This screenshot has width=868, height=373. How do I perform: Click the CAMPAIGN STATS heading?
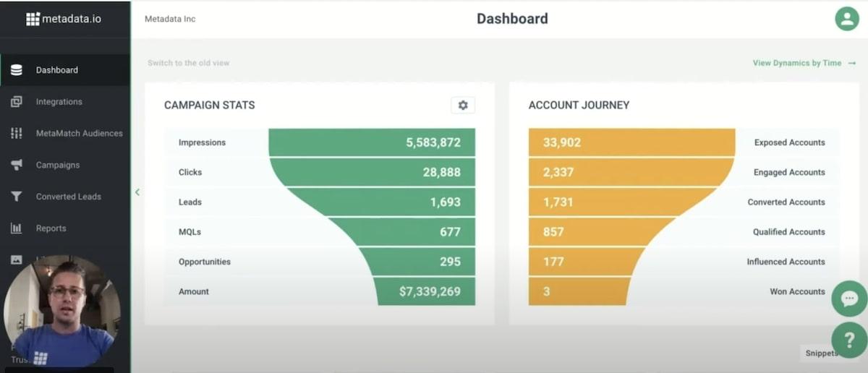(x=210, y=106)
